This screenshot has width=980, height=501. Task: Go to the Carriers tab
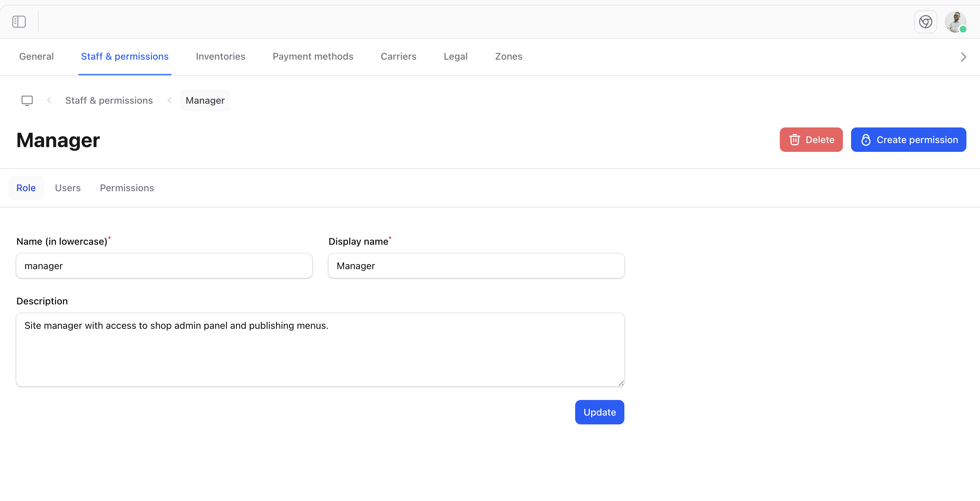pos(398,56)
